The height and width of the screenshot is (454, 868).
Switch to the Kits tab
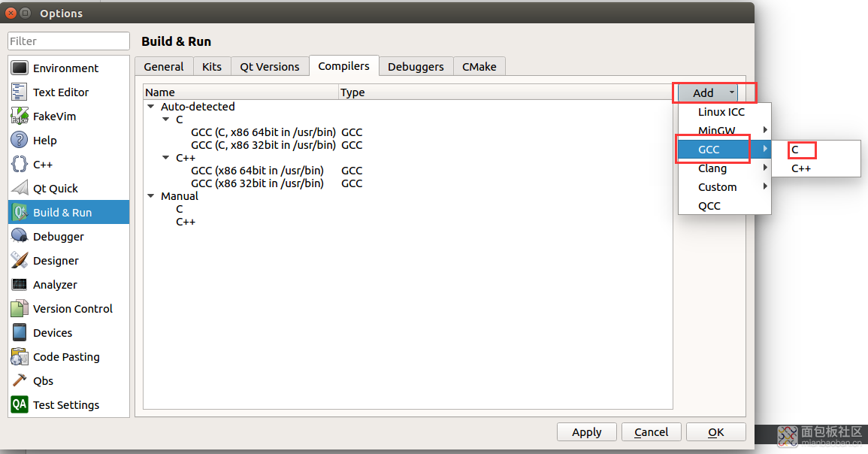point(212,66)
